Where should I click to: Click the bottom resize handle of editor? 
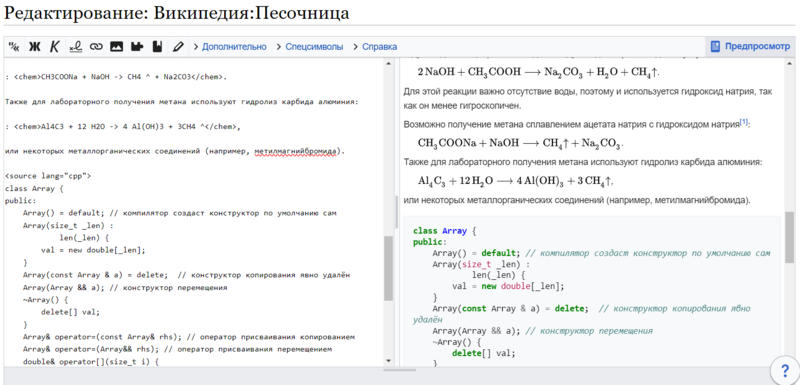[x=399, y=370]
